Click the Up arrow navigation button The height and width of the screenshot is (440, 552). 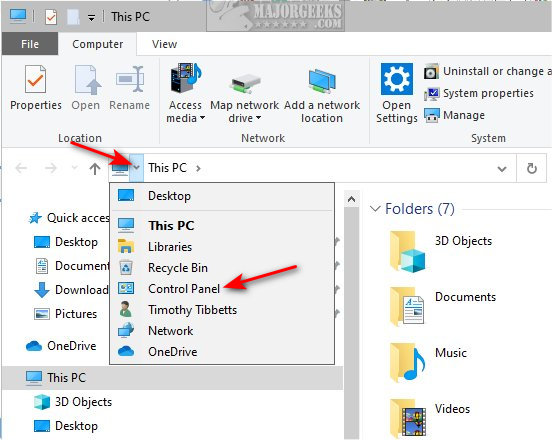click(x=95, y=169)
